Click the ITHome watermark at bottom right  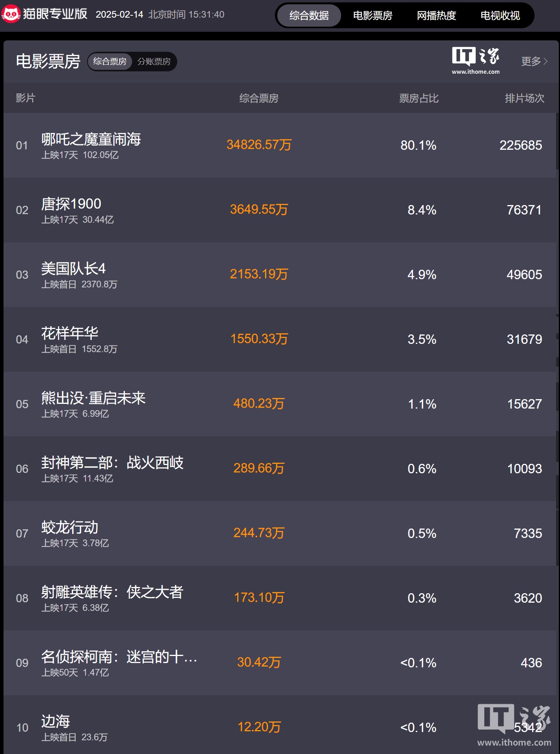coord(514,725)
